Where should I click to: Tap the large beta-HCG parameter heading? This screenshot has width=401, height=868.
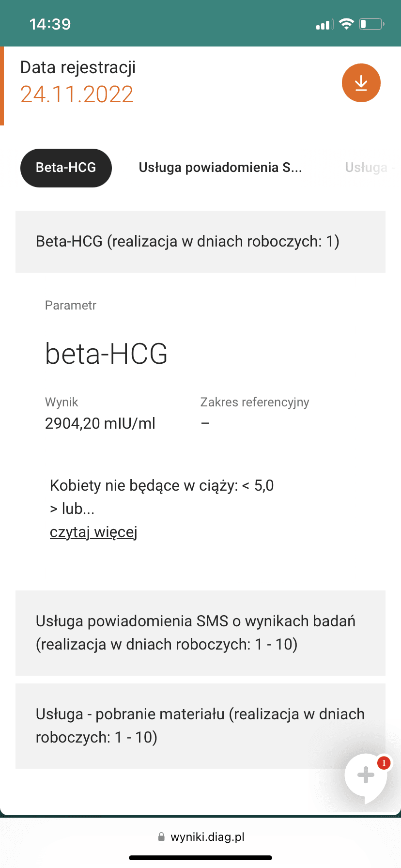tap(107, 354)
